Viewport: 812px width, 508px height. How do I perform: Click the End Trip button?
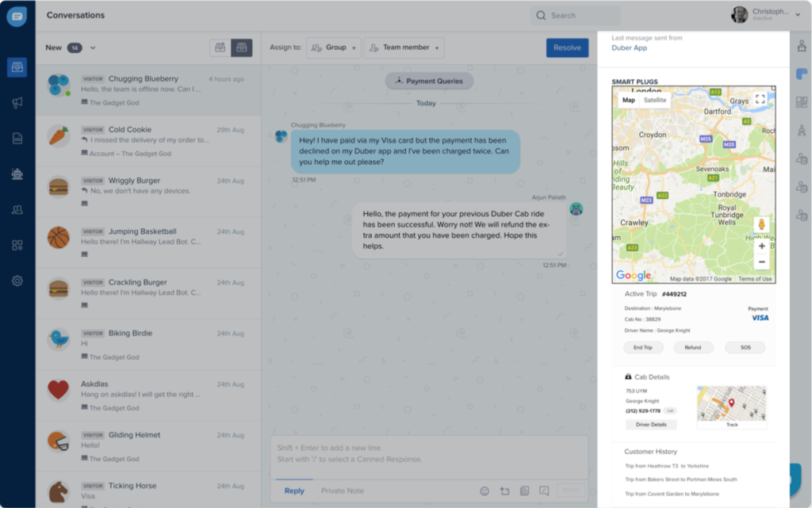[x=642, y=348]
